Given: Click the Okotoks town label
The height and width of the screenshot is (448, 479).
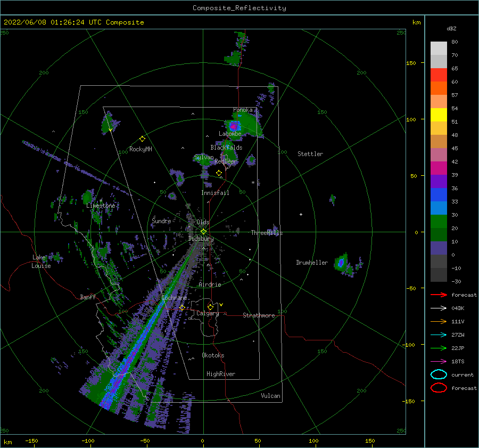Looking at the screenshot, I should [x=213, y=355].
